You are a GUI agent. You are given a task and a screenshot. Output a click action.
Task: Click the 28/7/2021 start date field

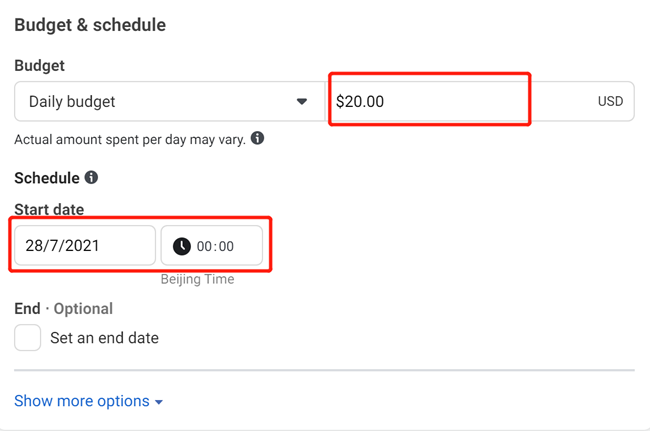click(x=84, y=246)
